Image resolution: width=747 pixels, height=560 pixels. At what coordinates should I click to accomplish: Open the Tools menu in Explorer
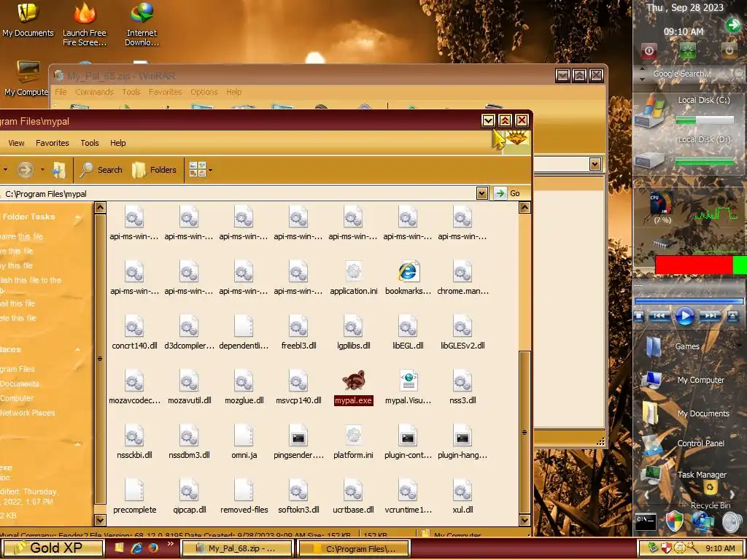click(90, 143)
